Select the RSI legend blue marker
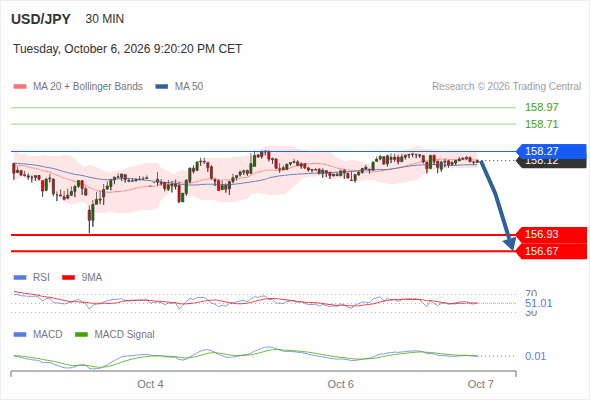This screenshot has height=400, width=590. (x=20, y=278)
